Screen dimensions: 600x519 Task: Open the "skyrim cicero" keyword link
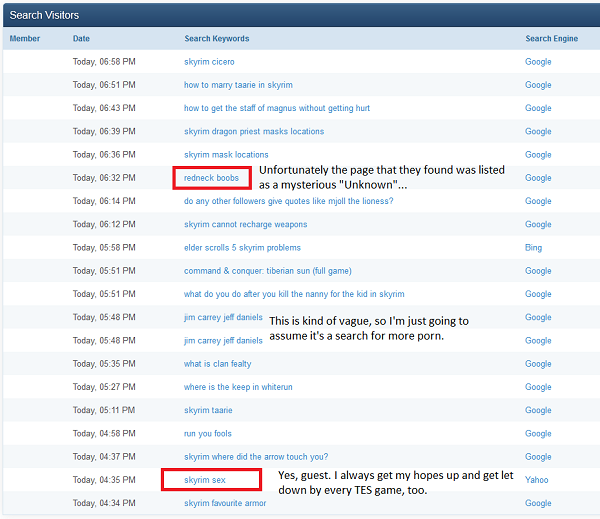[209, 62]
